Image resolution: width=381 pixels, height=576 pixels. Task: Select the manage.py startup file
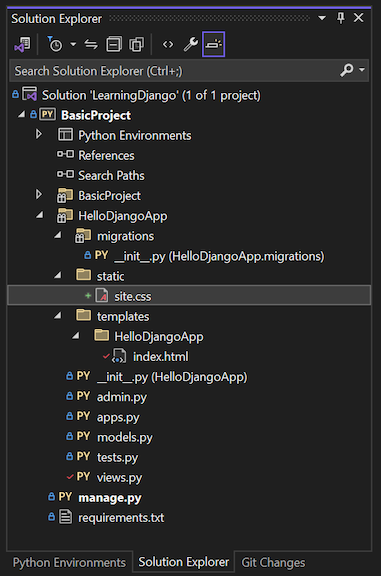click(x=110, y=498)
